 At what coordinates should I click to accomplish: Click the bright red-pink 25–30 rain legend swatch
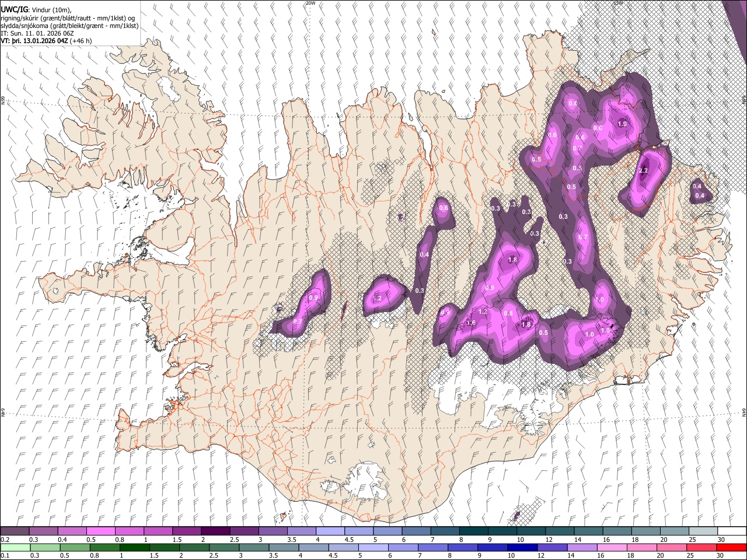pos(701,547)
